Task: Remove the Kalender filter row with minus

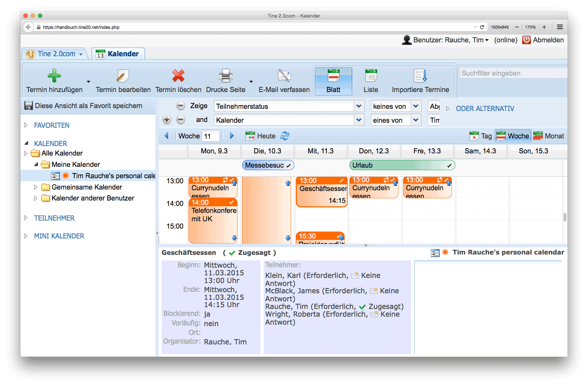Action: pos(181,120)
